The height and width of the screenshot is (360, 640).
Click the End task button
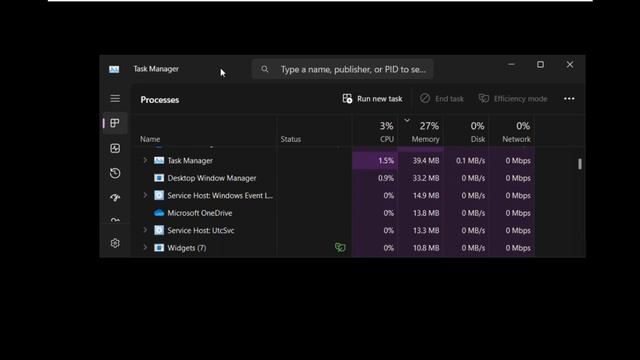click(442, 99)
